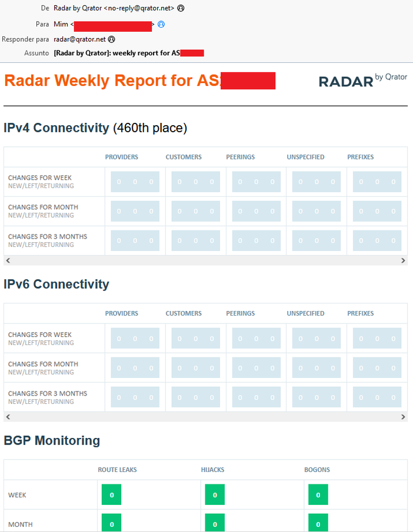The height and width of the screenshot is (532, 413).
Task: Click the PREFIXES column header in IPv6 table
Action: [361, 313]
